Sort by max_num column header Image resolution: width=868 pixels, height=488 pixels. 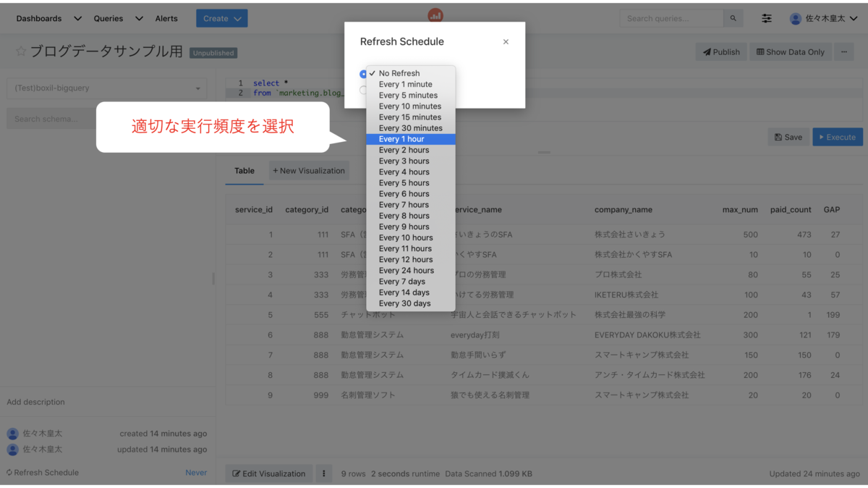pyautogui.click(x=740, y=210)
